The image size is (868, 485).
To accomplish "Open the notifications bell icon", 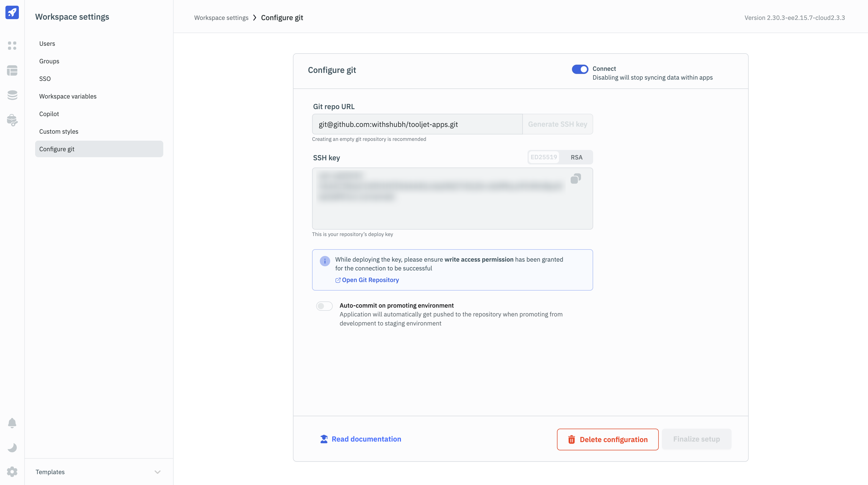I will tap(12, 423).
